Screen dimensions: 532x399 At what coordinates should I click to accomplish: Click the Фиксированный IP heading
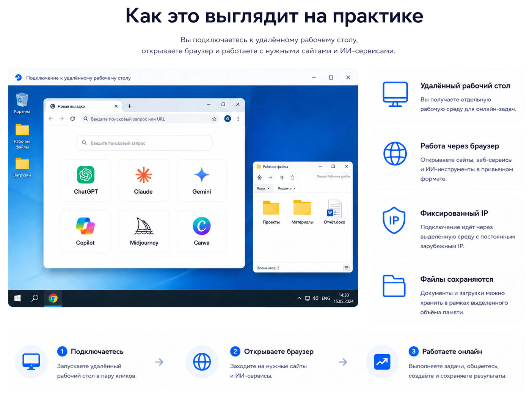tap(454, 213)
